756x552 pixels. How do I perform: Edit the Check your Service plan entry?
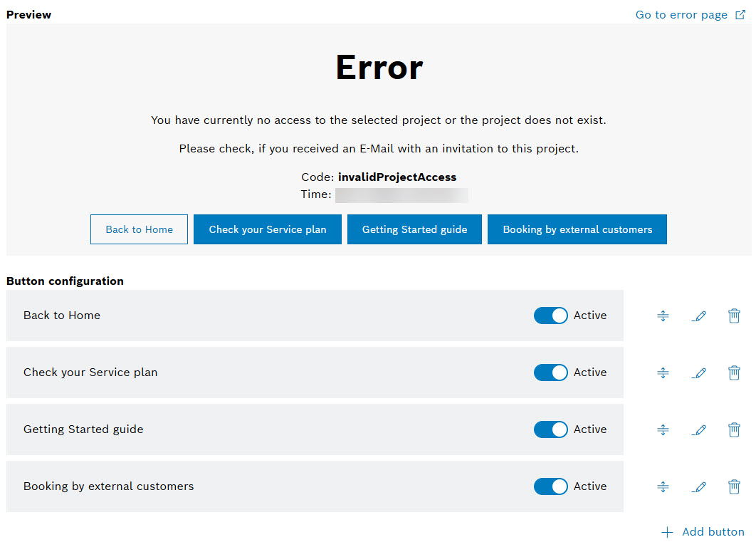point(699,373)
